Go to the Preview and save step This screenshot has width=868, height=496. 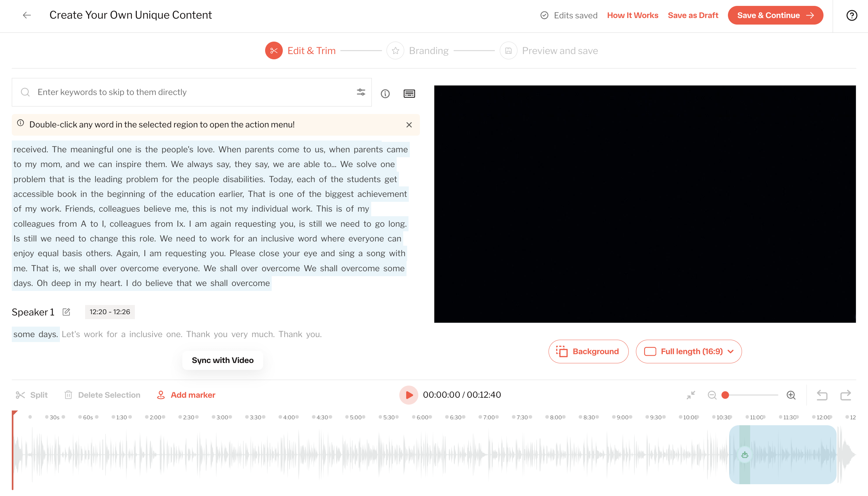549,50
